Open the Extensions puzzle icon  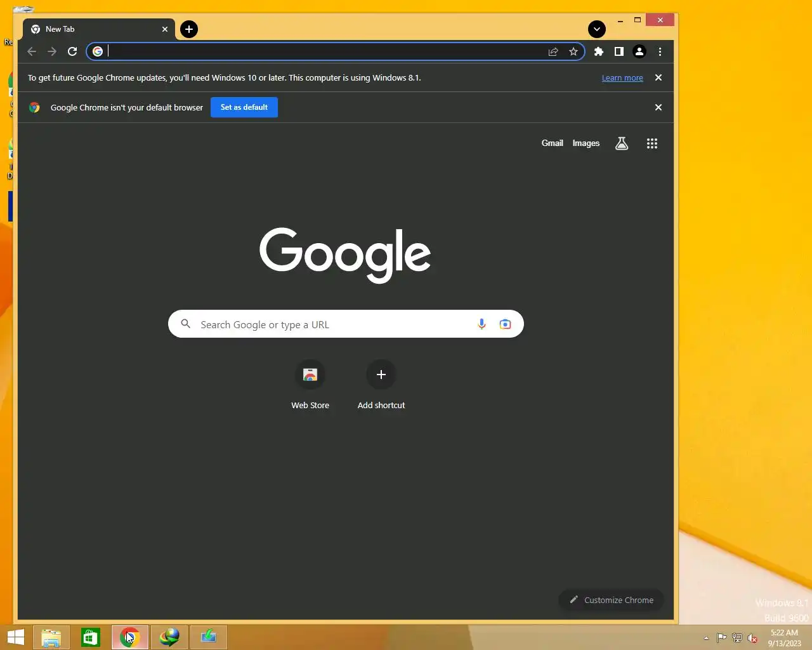(x=598, y=51)
